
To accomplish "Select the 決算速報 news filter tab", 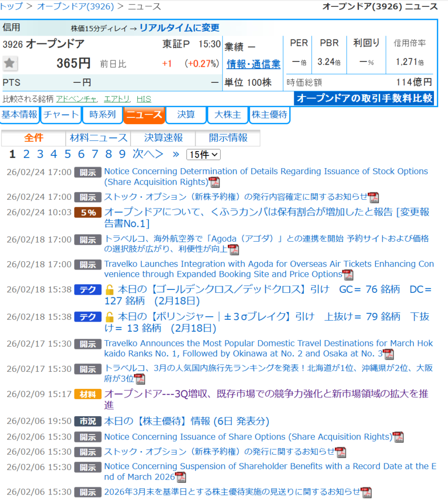I will 163,138.
